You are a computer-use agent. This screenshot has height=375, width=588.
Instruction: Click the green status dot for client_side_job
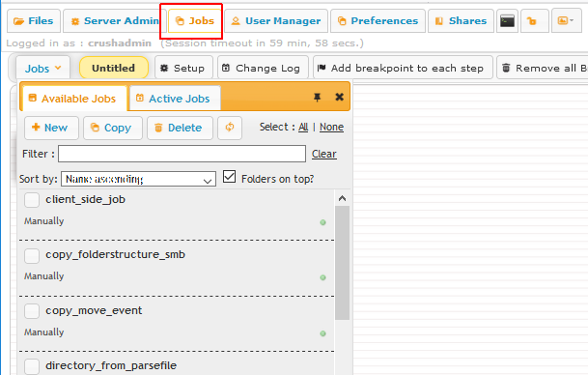pyautogui.click(x=322, y=222)
